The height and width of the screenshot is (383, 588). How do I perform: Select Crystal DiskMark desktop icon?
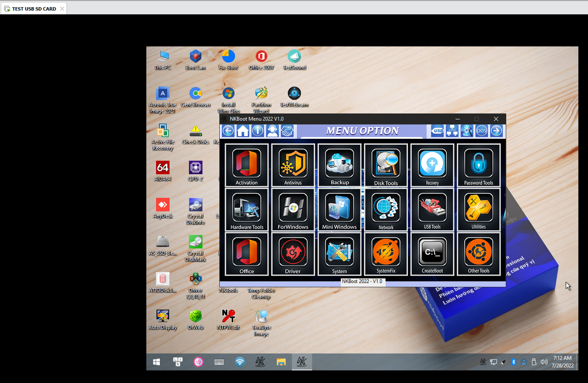[195, 248]
